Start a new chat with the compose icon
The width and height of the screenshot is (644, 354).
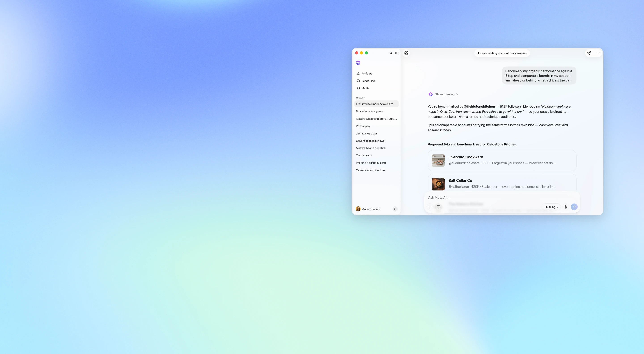406,53
